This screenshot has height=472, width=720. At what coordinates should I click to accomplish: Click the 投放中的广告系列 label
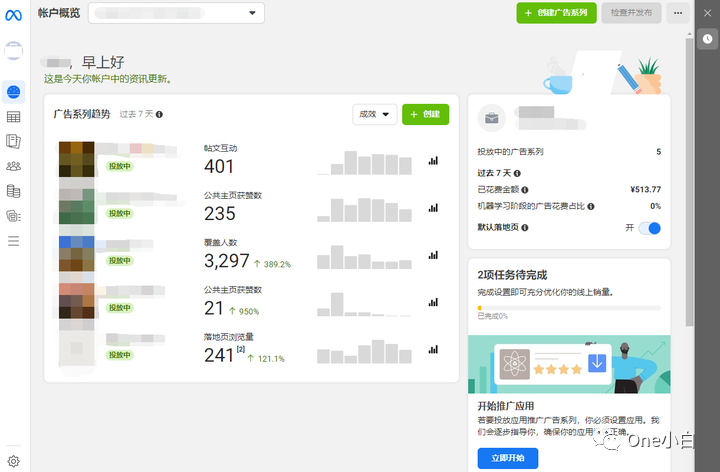(x=510, y=152)
